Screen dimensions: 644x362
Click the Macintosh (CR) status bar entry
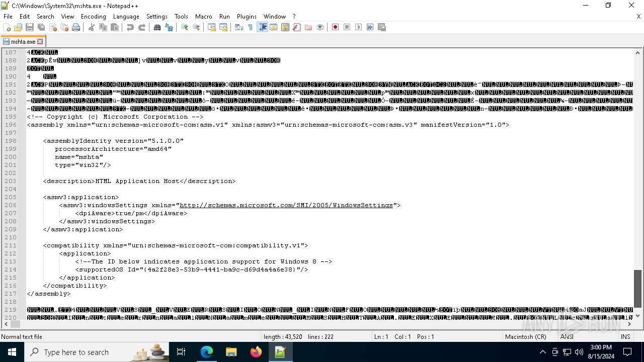(x=526, y=336)
